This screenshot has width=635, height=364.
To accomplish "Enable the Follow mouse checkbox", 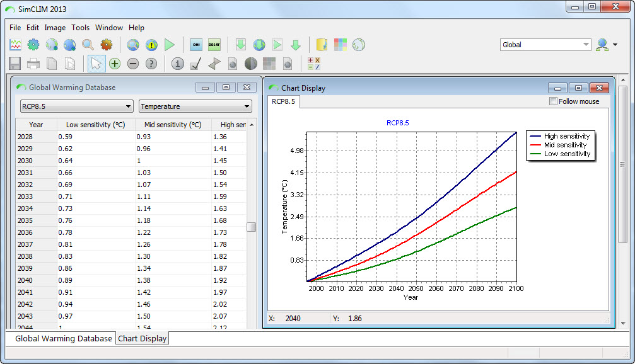I will pyautogui.click(x=554, y=101).
